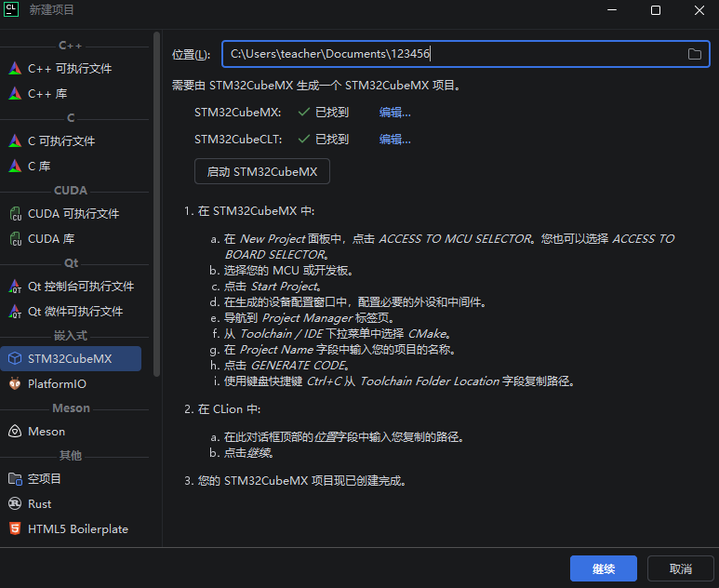Select C++ 库 project type

[x=71, y=94]
